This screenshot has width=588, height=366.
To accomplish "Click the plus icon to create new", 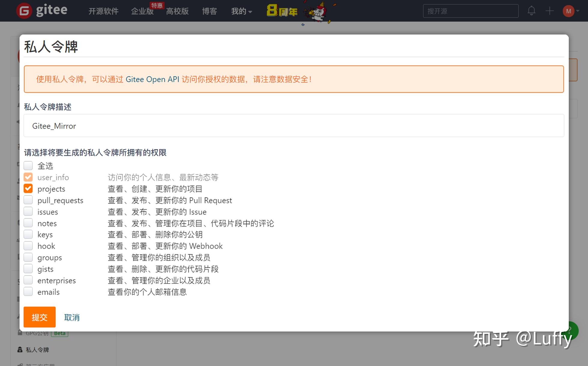I will [550, 10].
